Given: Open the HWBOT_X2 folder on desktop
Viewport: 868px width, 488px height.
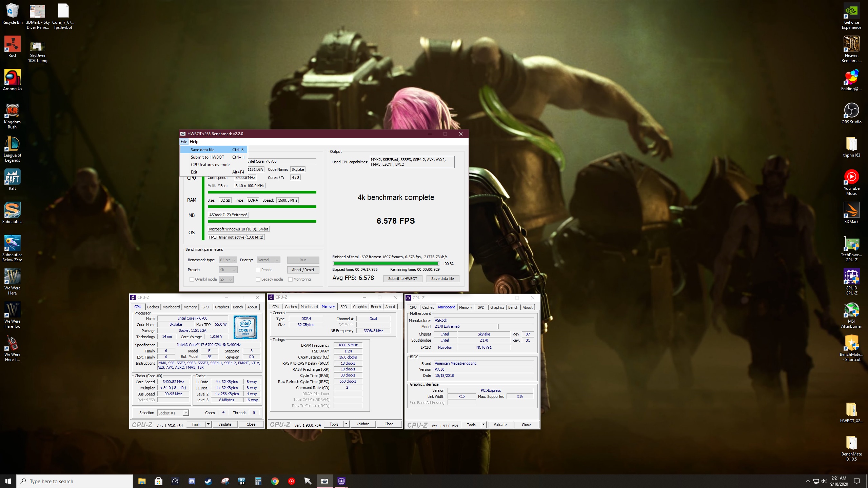Looking at the screenshot, I should (851, 412).
